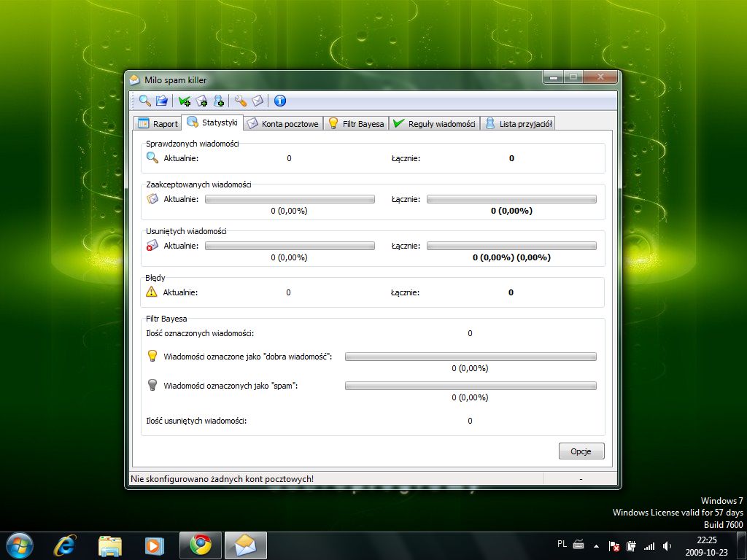This screenshot has width=747, height=560.
Task: Open the network signal tray icon
Action: pyautogui.click(x=649, y=545)
